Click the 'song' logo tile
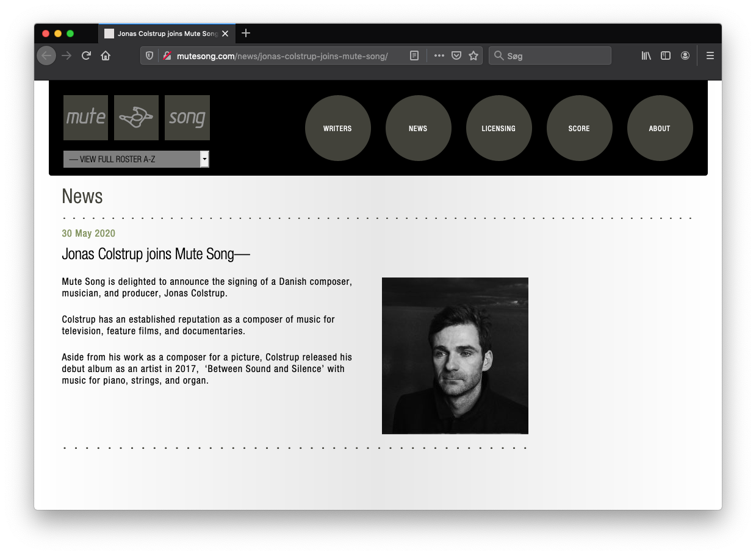Image resolution: width=756 pixels, height=555 pixels. click(187, 118)
